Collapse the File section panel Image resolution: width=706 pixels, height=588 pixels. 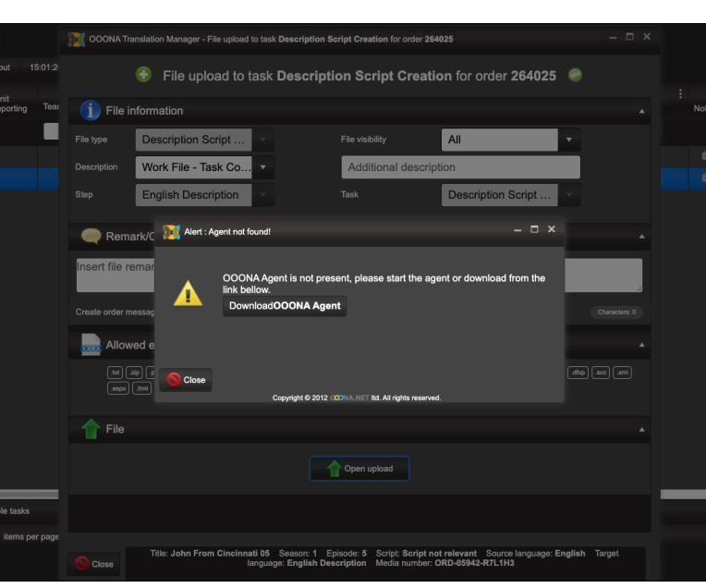[641, 430]
